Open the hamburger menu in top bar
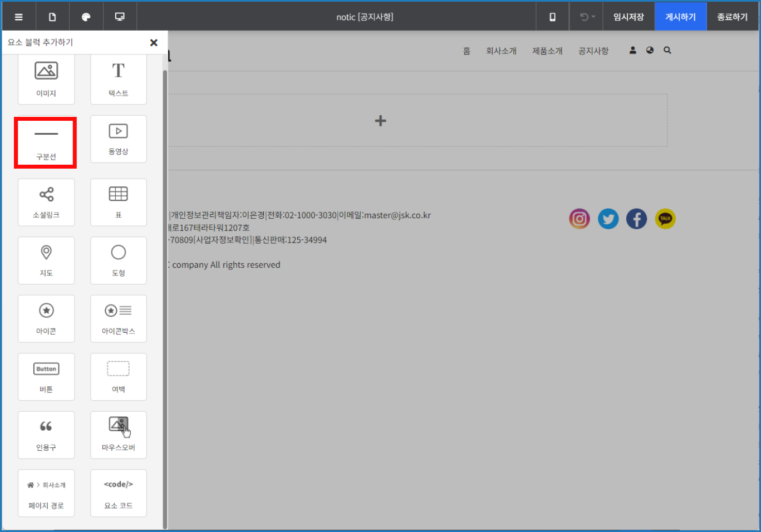Screen dimensions: 761x532 point(19,17)
